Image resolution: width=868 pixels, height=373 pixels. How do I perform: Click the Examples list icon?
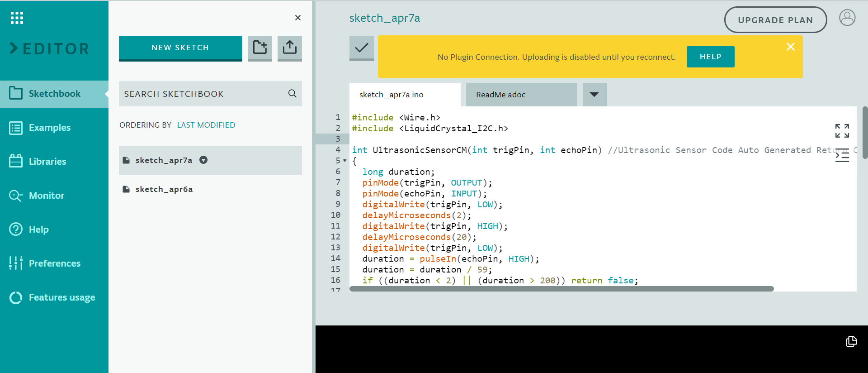click(16, 128)
